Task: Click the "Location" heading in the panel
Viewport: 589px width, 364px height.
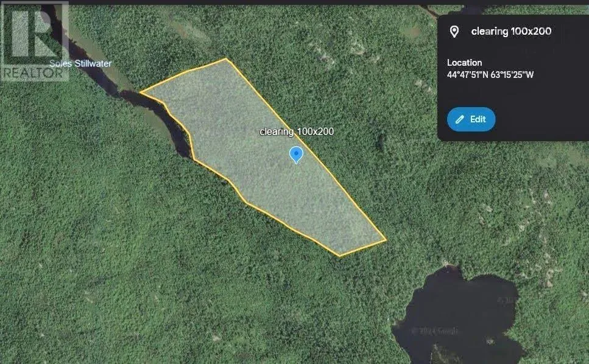Action: coord(464,63)
